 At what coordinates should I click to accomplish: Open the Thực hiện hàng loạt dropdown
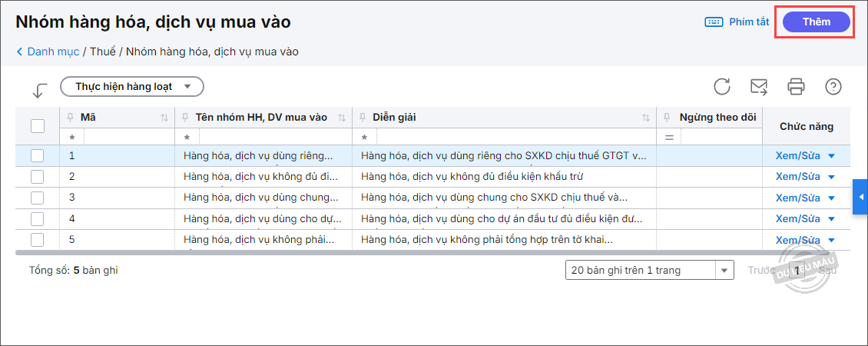point(131,87)
